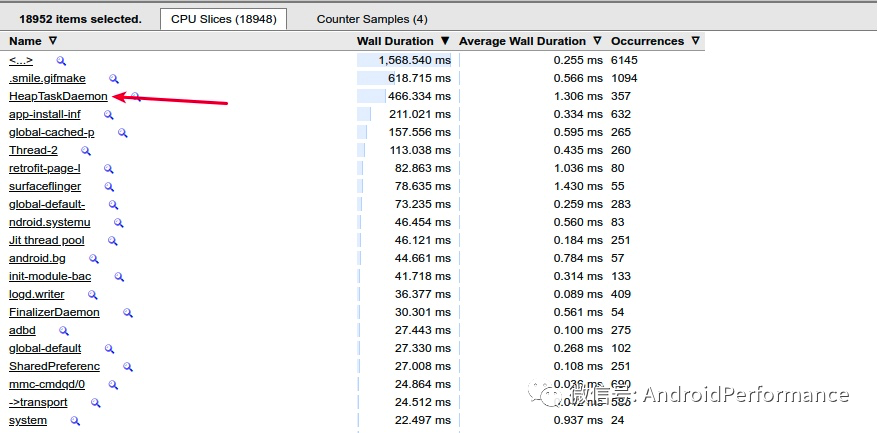Click search icon next to adbd
The image size is (878, 433).
coord(64,331)
